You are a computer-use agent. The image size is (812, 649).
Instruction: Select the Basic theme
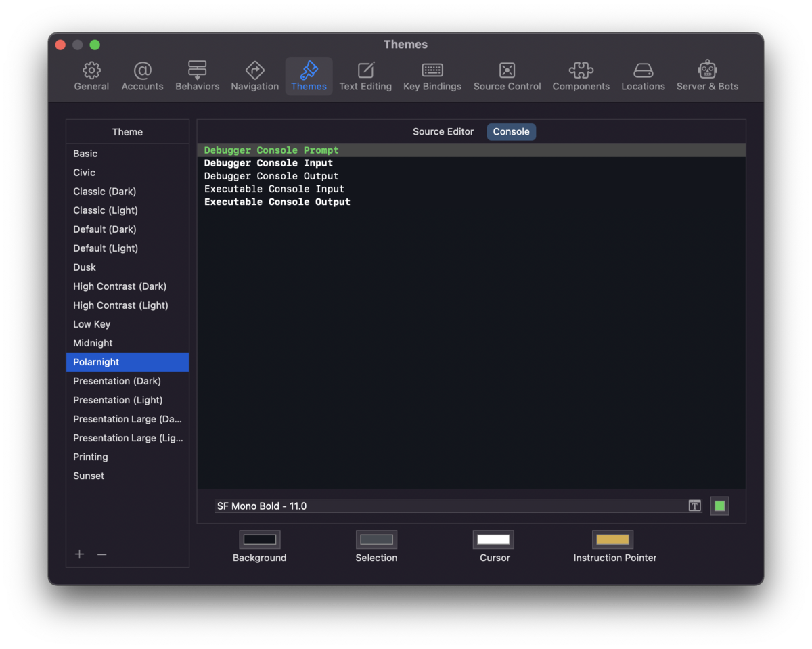[127, 154]
